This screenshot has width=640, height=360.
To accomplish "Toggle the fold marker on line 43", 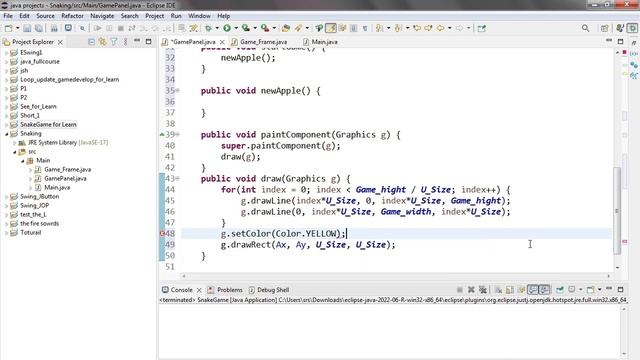I will click(x=178, y=178).
